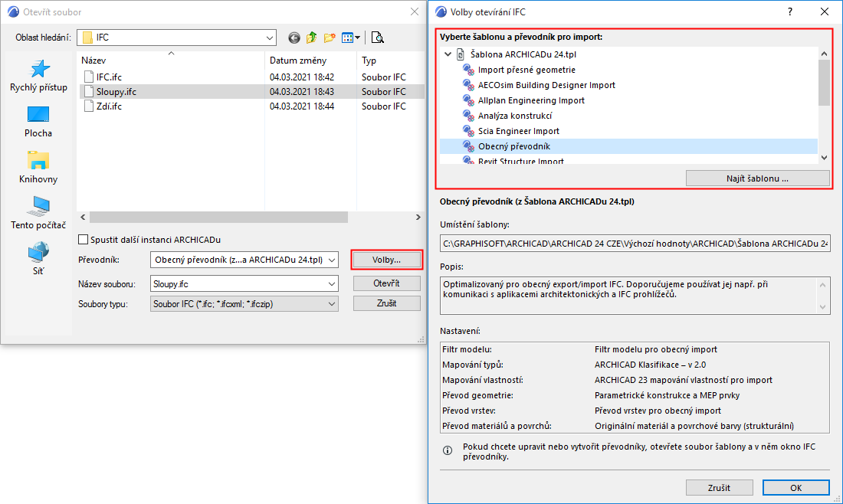Select AECOsim Building Designer Import translator
843x504 pixels.
546,85
